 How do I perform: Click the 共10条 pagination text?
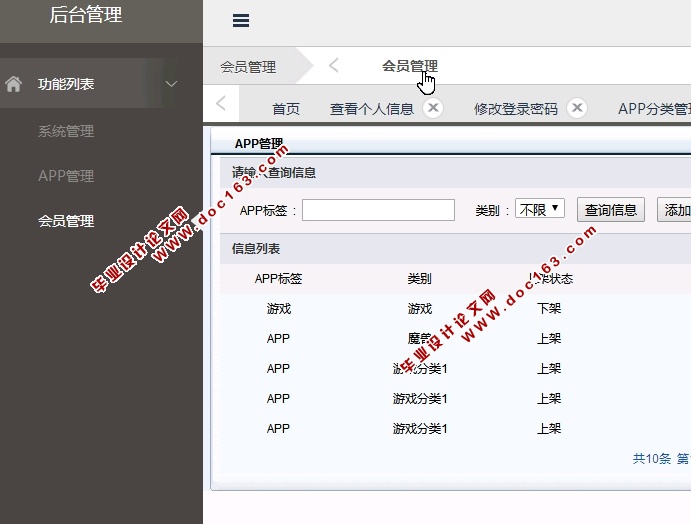(x=652, y=459)
